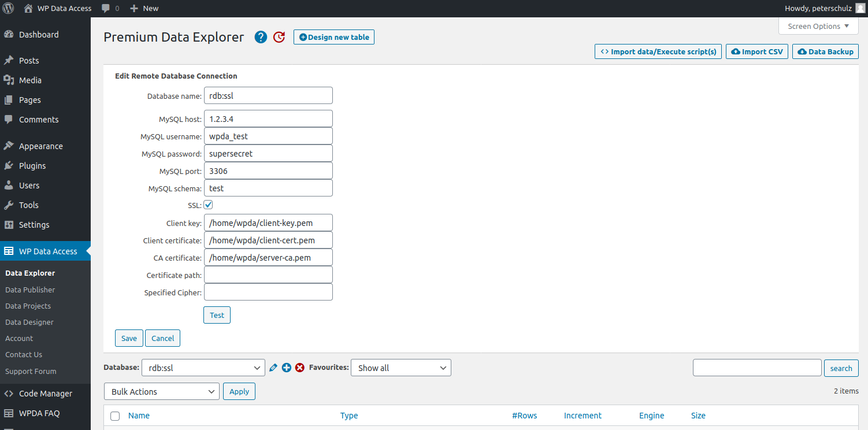The height and width of the screenshot is (430, 868).
Task: Open Data Explorer submenu item
Action: click(30, 273)
